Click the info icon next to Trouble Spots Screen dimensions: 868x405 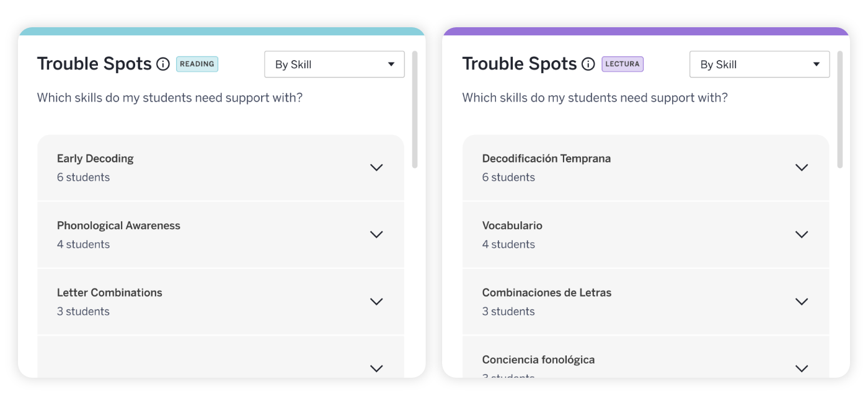click(162, 64)
